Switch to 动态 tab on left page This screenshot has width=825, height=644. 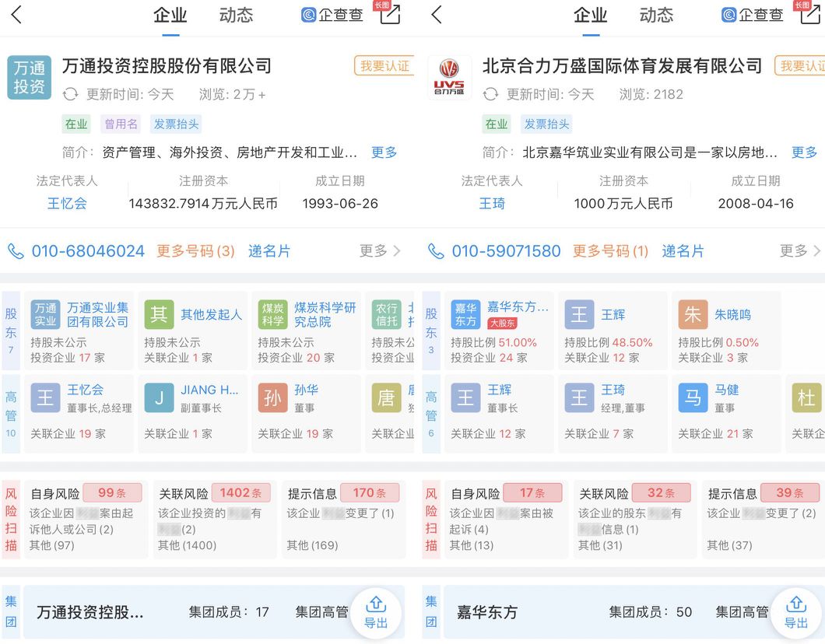click(x=237, y=16)
